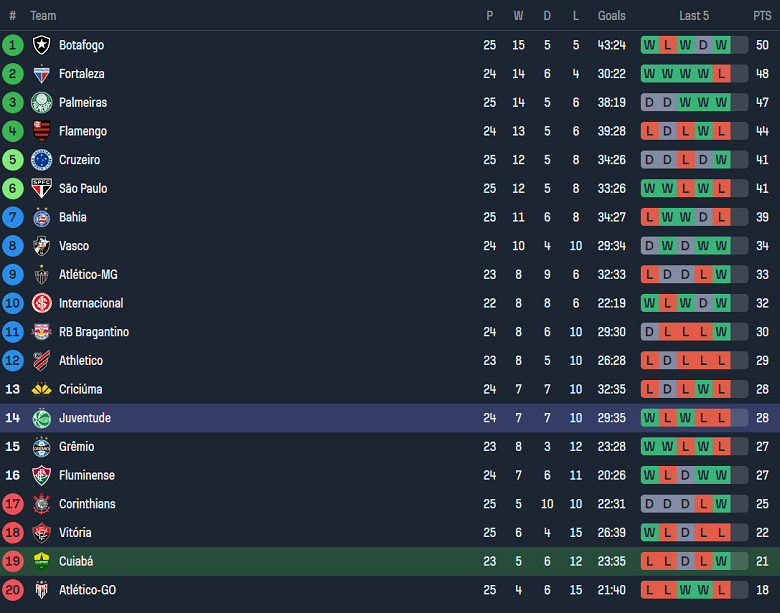Go to the Grêmio team name

click(80, 447)
